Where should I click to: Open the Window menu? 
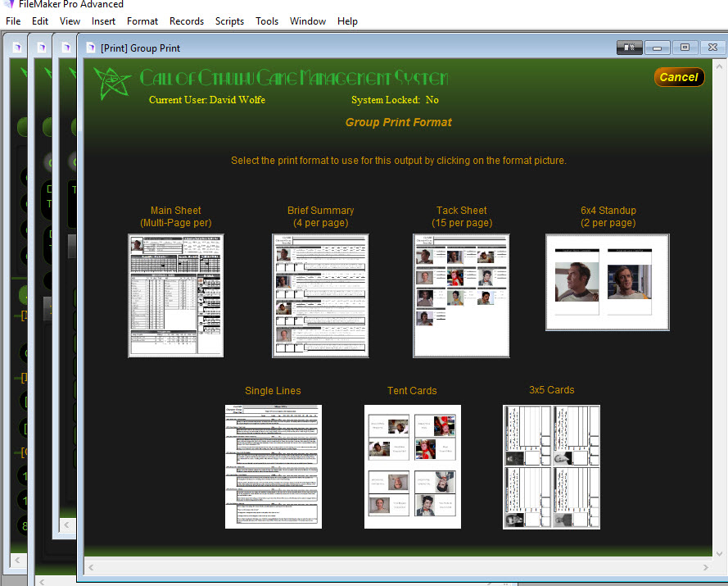308,21
